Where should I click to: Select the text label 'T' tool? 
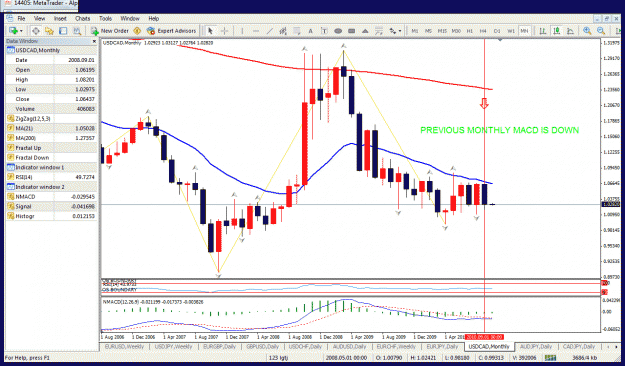pyautogui.click(x=324, y=31)
